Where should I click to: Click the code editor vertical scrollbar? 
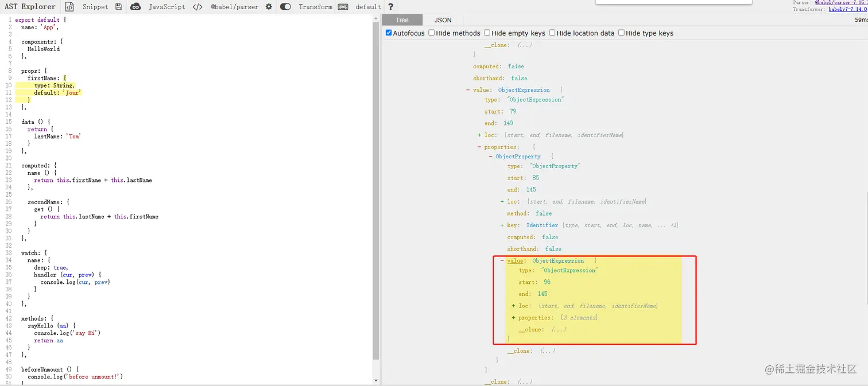click(x=376, y=189)
